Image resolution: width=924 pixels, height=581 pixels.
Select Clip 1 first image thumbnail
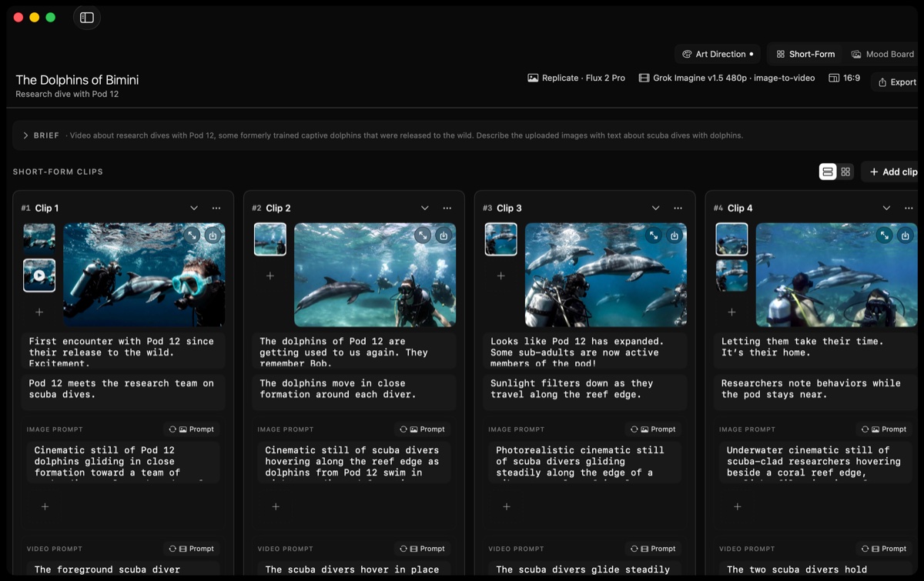point(39,239)
